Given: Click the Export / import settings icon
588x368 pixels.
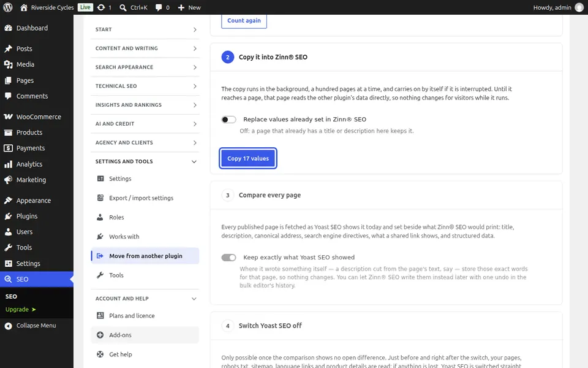Looking at the screenshot, I should pyautogui.click(x=100, y=198).
